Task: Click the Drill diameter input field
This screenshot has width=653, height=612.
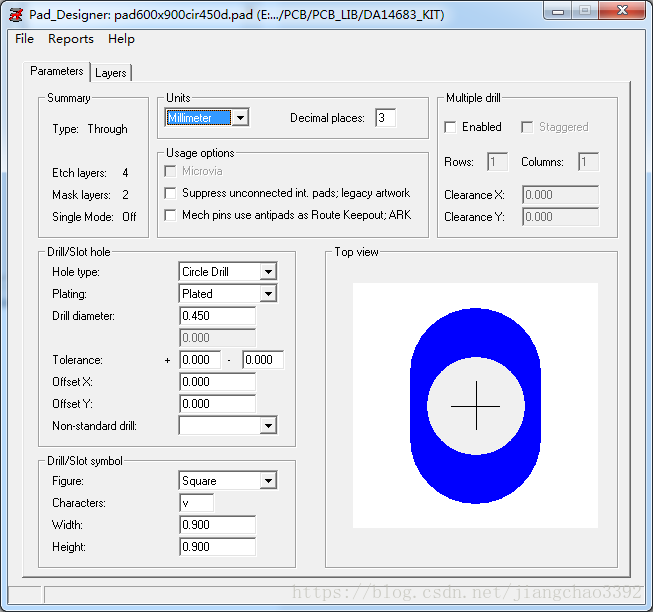Action: pos(217,316)
